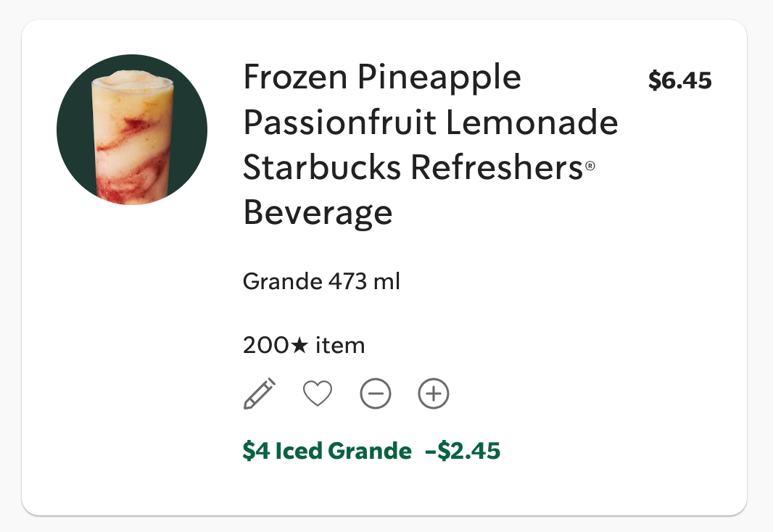
Task: Click the pencil icon to edit customizations
Action: click(259, 394)
